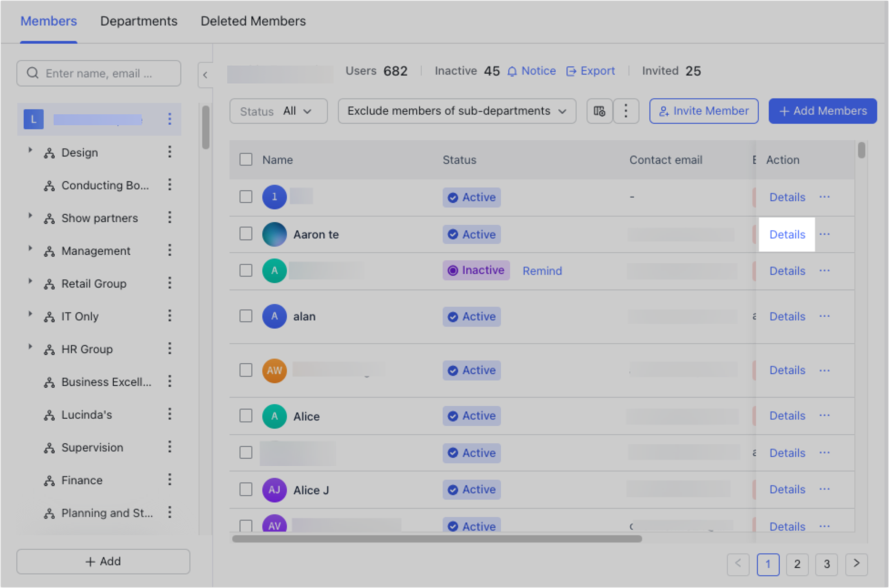Open column settings icon next to filters

pos(599,111)
